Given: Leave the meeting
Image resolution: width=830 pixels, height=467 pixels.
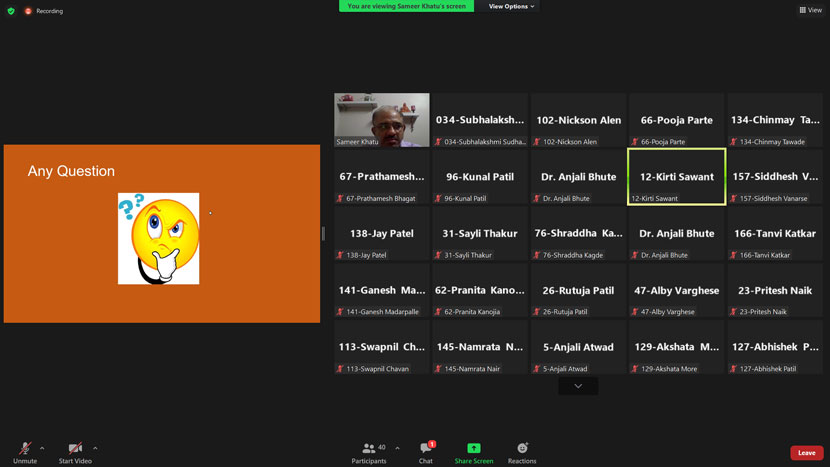Looking at the screenshot, I should [806, 453].
